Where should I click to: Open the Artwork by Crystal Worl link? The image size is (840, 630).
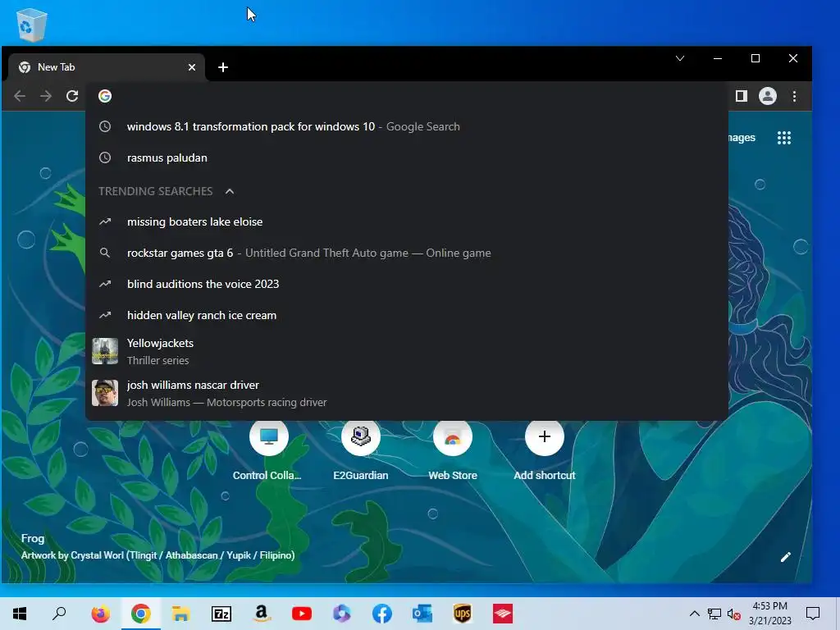(x=158, y=555)
